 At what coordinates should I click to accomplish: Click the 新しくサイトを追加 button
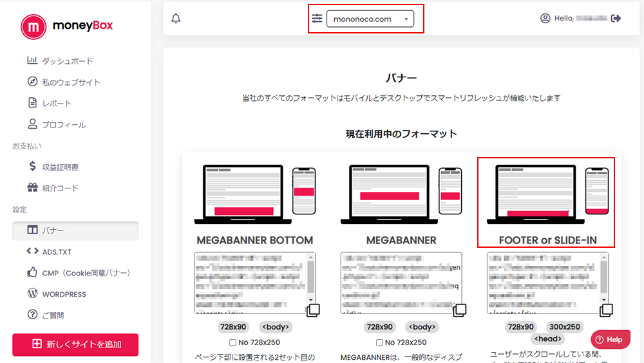click(75, 344)
